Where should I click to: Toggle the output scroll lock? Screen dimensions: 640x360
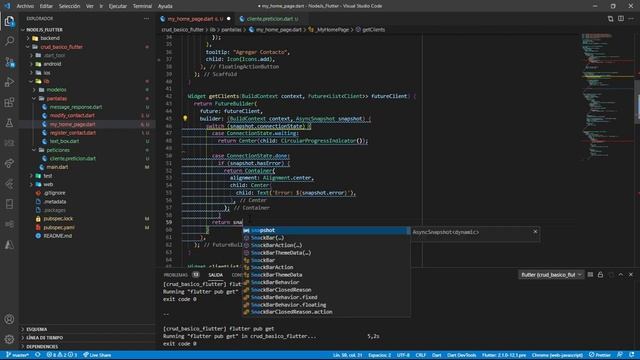600,275
